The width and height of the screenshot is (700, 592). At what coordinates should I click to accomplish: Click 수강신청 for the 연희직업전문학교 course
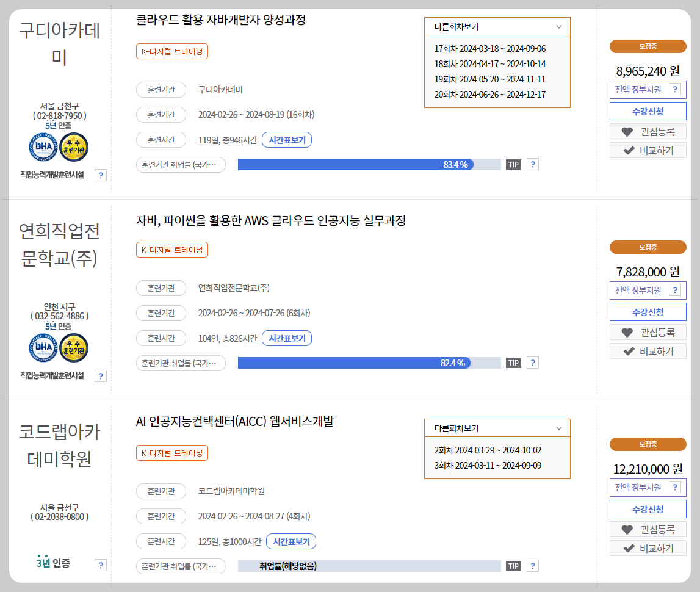pyautogui.click(x=648, y=311)
